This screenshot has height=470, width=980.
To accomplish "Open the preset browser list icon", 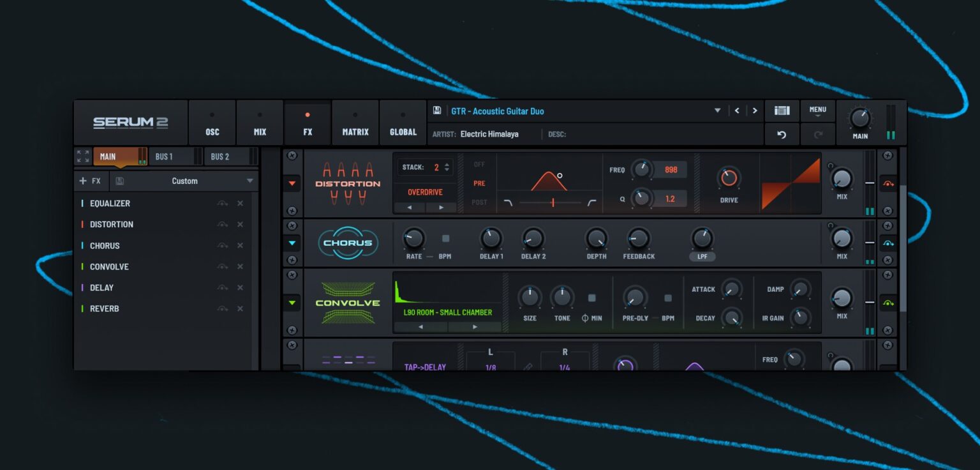I will [x=782, y=110].
